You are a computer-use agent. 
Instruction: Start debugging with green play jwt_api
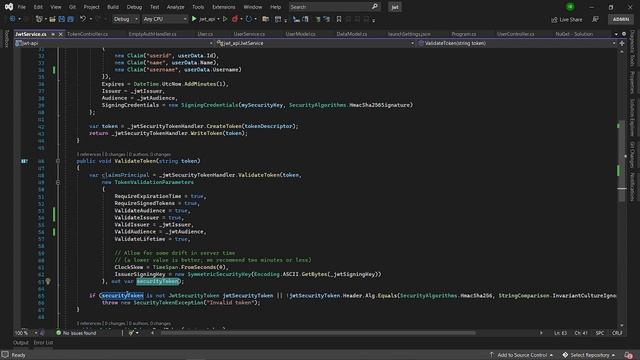203,19
